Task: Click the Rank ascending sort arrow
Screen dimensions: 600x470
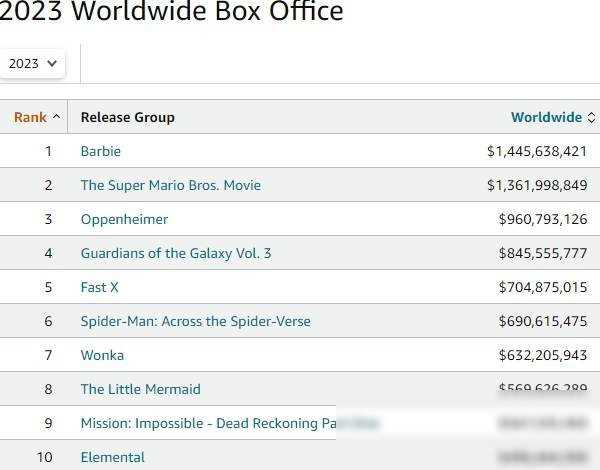Action: [56, 116]
